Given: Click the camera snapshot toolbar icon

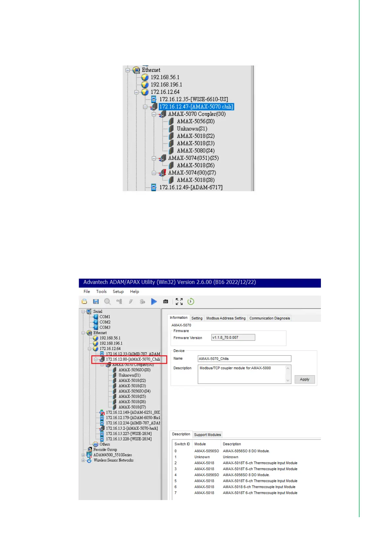Looking at the screenshot, I should click(x=166, y=302).
